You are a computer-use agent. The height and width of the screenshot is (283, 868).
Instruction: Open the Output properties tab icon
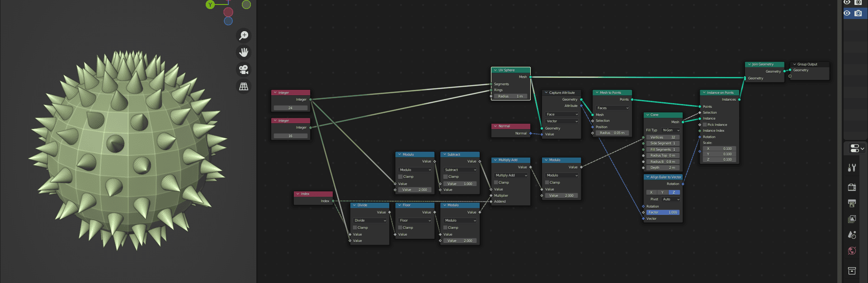coord(852,203)
